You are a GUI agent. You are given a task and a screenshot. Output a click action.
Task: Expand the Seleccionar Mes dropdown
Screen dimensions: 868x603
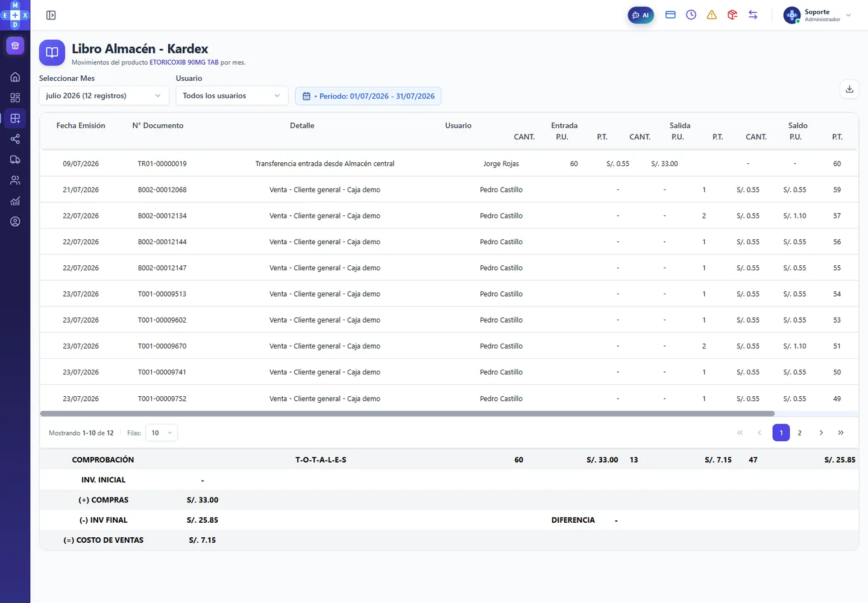tap(104, 96)
